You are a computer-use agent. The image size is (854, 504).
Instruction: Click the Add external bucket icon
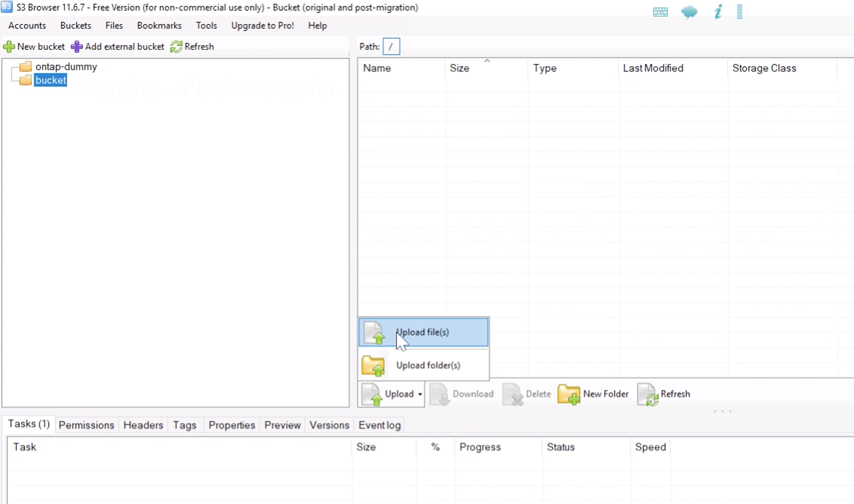pos(77,46)
